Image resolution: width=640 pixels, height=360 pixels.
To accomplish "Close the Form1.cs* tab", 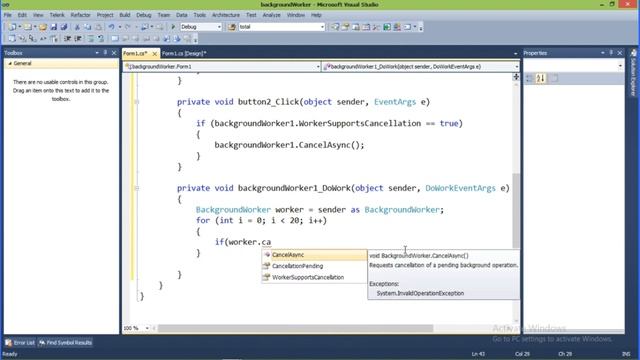I will pyautogui.click(x=154, y=53).
